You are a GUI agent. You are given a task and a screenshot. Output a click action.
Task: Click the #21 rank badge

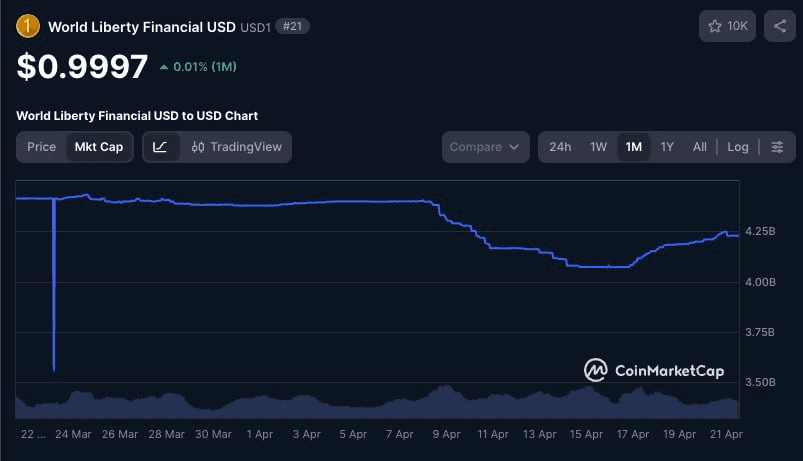pyautogui.click(x=291, y=27)
